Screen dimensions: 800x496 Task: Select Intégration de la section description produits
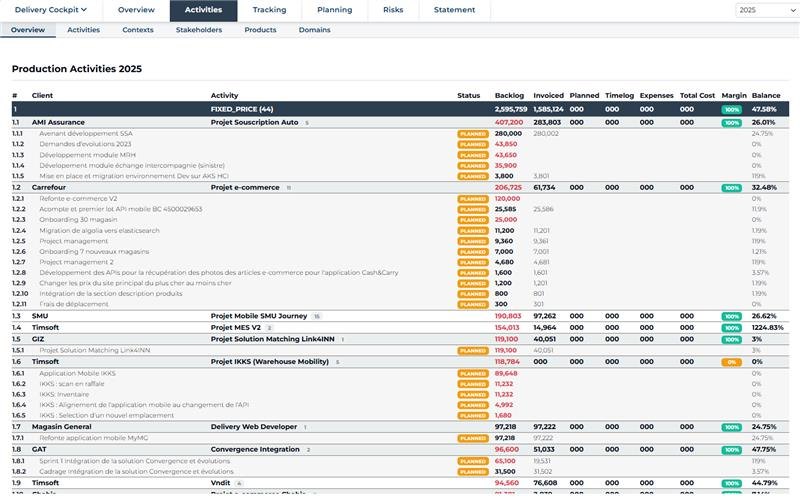tap(400, 293)
